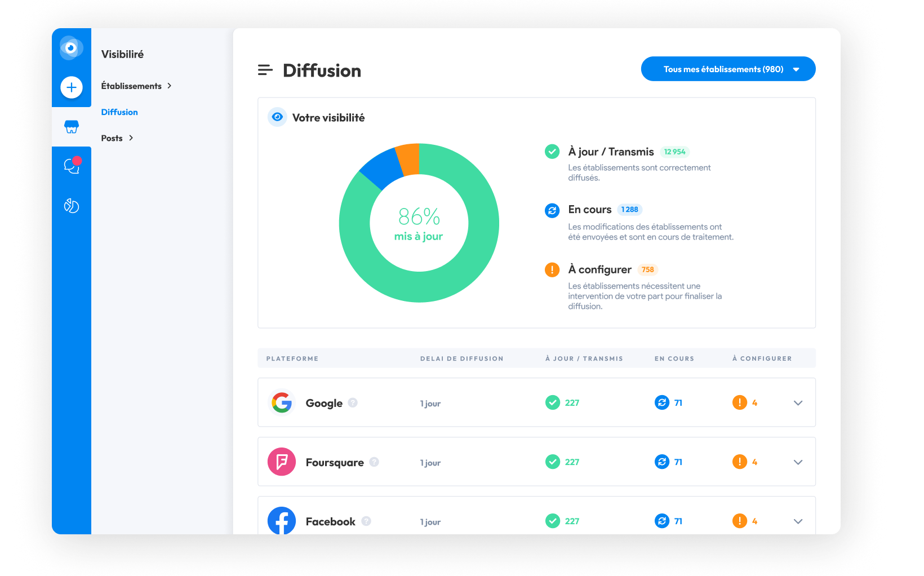The width and height of the screenshot is (924, 576).
Task: Click the help question mark next to Google
Action: coord(353,402)
